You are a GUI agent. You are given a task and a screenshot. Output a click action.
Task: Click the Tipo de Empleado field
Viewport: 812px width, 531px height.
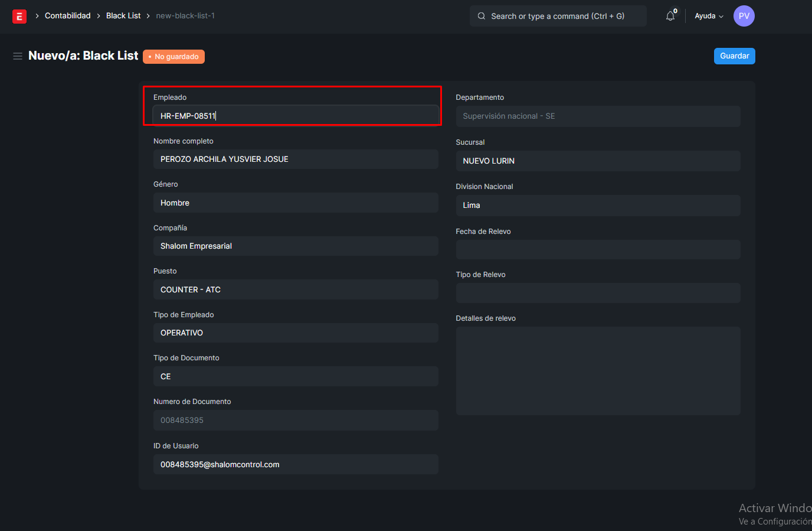(x=295, y=333)
